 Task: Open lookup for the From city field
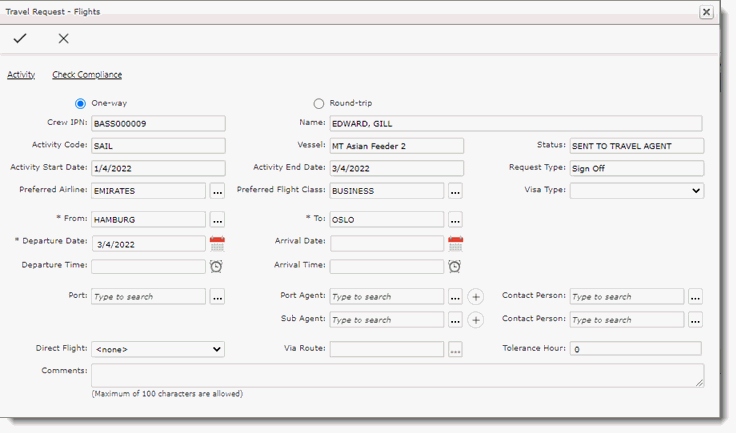pyautogui.click(x=217, y=219)
